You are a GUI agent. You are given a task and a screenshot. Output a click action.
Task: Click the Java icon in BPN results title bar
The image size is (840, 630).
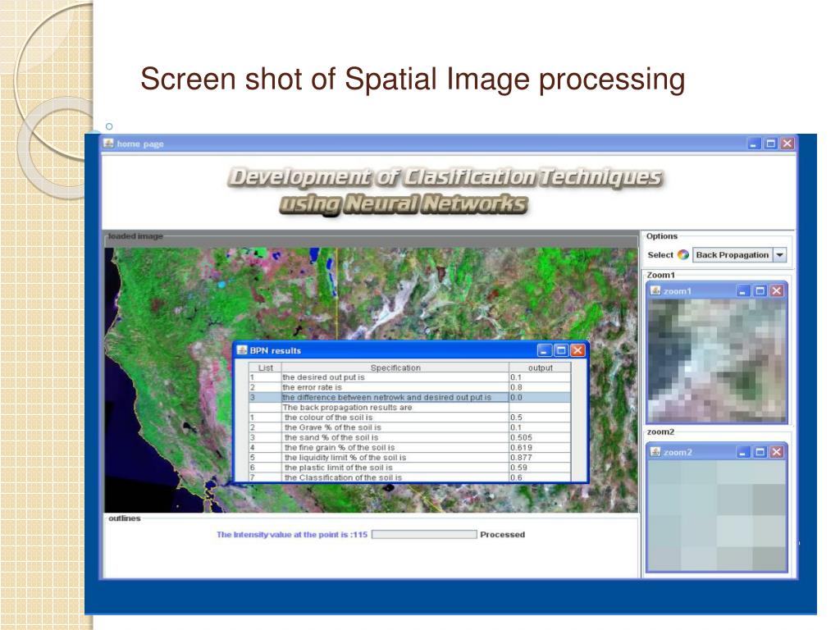[242, 350]
